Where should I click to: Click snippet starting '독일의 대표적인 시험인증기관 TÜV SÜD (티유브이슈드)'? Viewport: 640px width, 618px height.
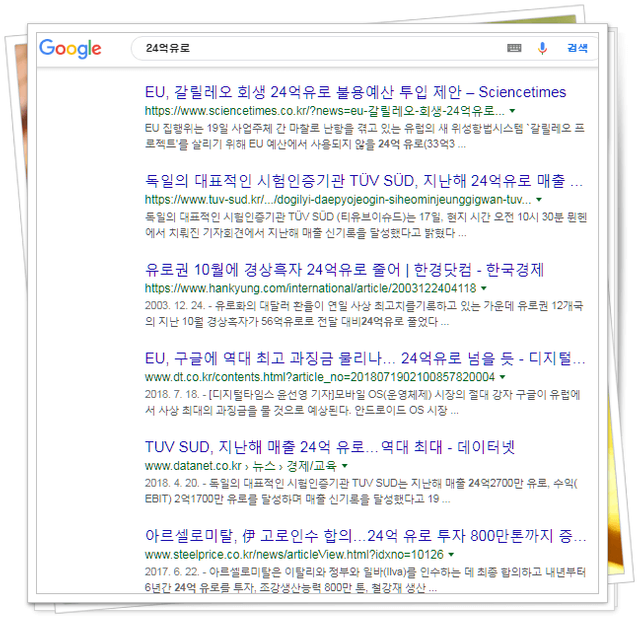(366, 225)
